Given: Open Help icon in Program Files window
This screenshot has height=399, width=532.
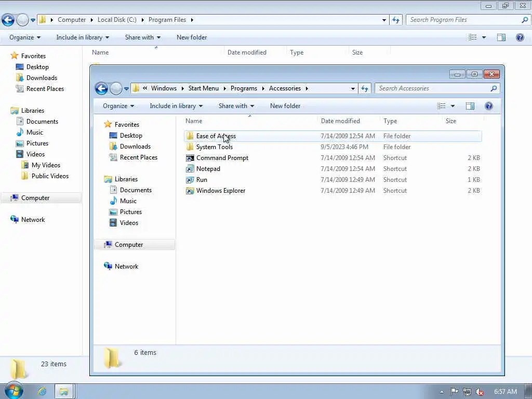Looking at the screenshot, I should pos(520,37).
